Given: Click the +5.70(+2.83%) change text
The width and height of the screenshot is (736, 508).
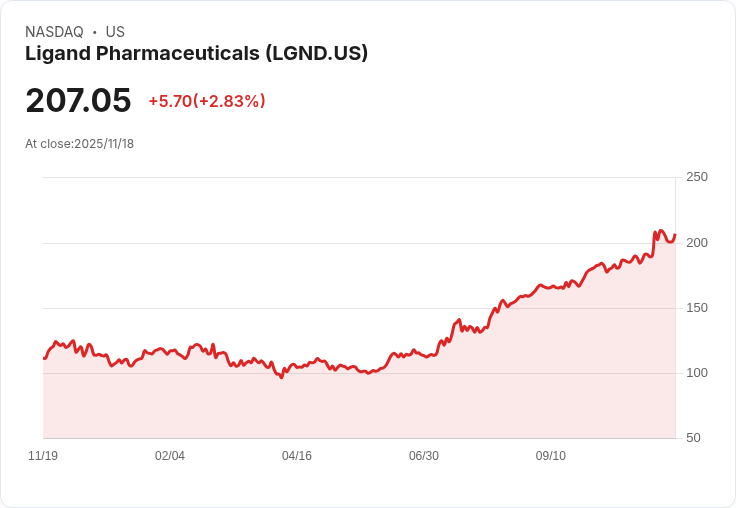Looking at the screenshot, I should pyautogui.click(x=207, y=101).
